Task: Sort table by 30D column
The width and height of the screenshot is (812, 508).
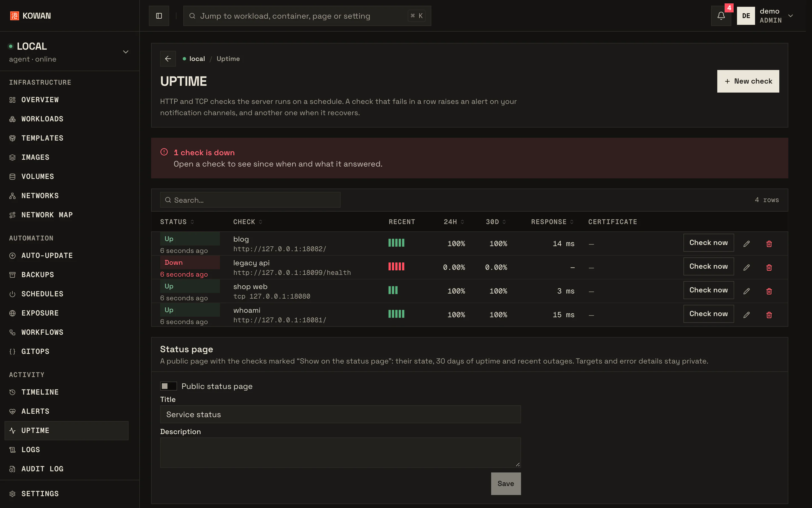Action: 496,222
